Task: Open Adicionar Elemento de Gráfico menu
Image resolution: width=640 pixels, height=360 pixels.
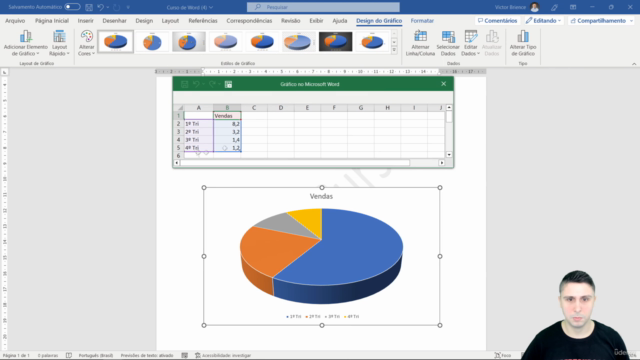Action: coord(26,43)
